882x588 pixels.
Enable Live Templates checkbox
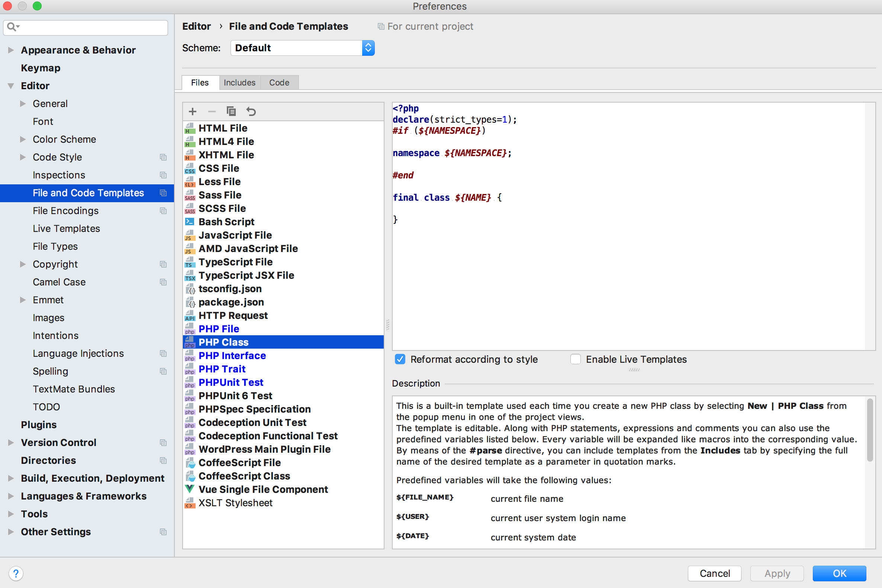pyautogui.click(x=575, y=359)
